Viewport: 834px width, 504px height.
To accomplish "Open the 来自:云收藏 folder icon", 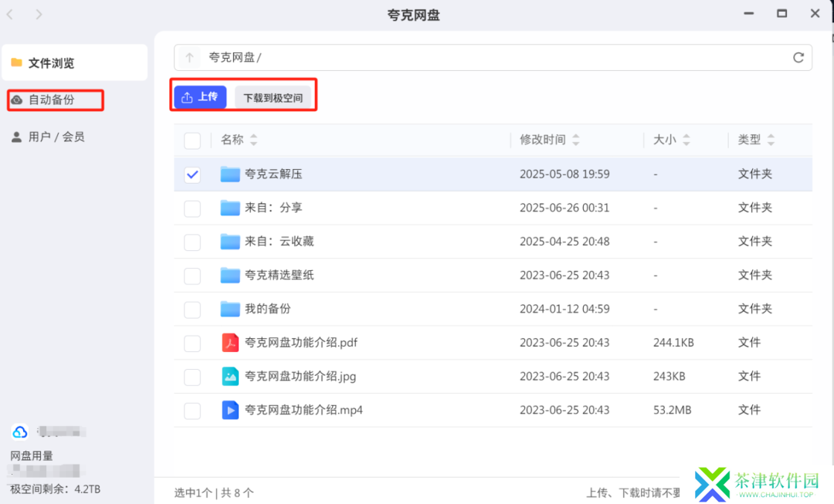I will (x=230, y=242).
